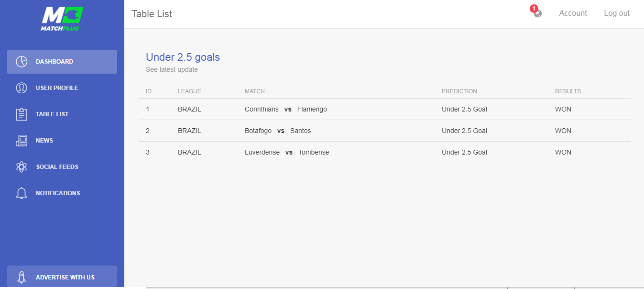Viewport: 644px width, 289px height.
Task: Click the Social Feeds atom icon
Action: pos(21,167)
